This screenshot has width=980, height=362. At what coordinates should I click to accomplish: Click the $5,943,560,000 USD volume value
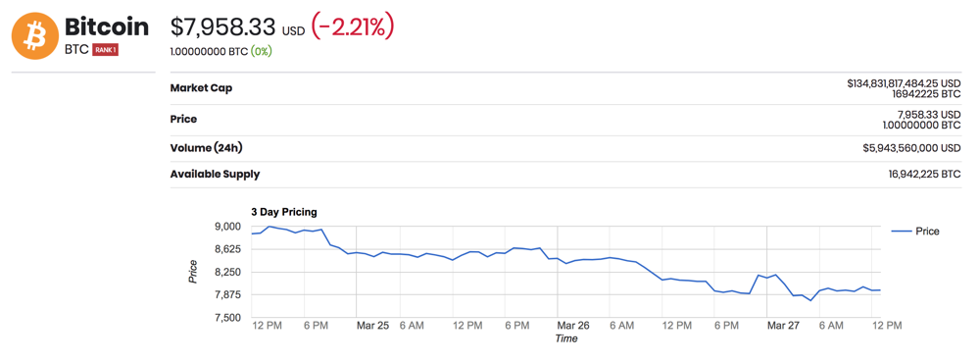point(910,148)
